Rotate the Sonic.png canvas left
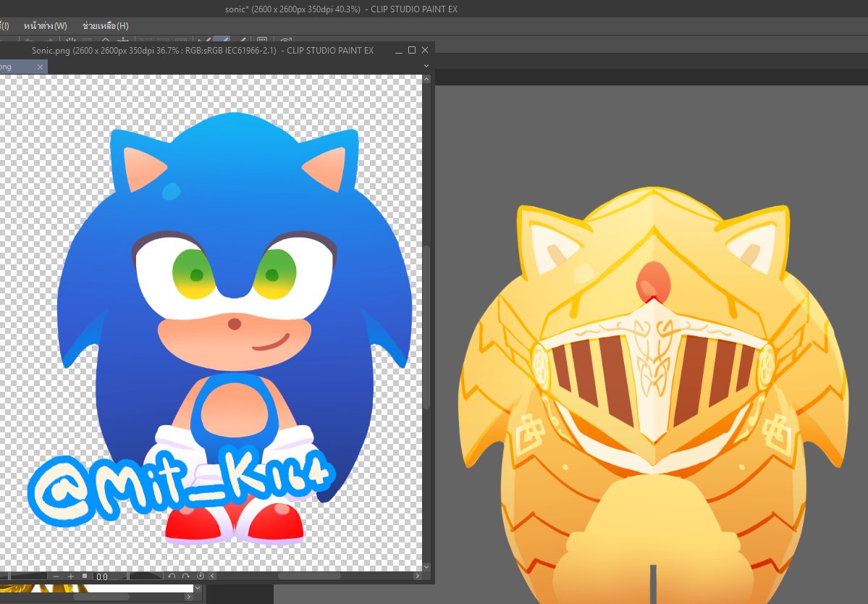The image size is (868, 604). (172, 576)
